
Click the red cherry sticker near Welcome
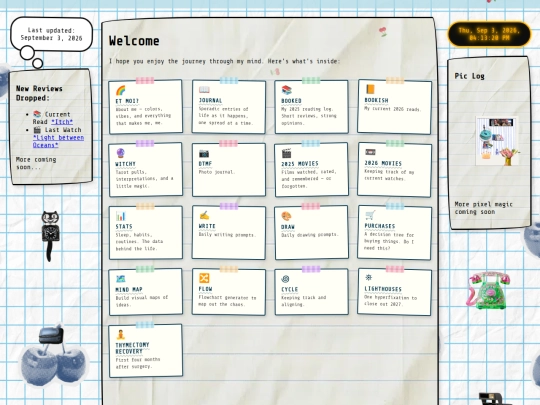click(x=382, y=32)
